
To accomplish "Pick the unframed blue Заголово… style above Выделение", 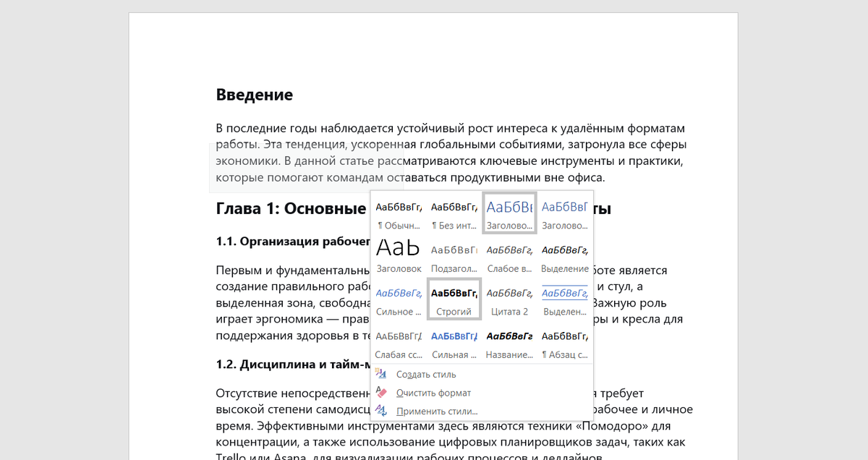I will 565,213.
